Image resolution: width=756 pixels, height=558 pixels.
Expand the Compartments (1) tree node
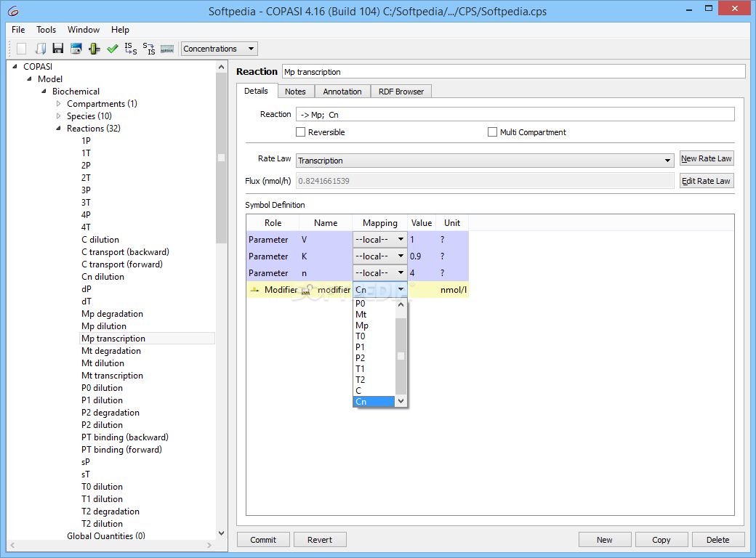(58, 104)
